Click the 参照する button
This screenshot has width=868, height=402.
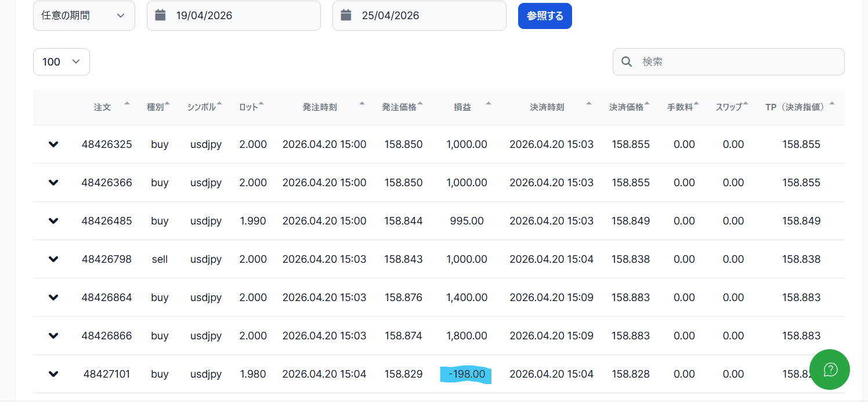click(x=545, y=16)
